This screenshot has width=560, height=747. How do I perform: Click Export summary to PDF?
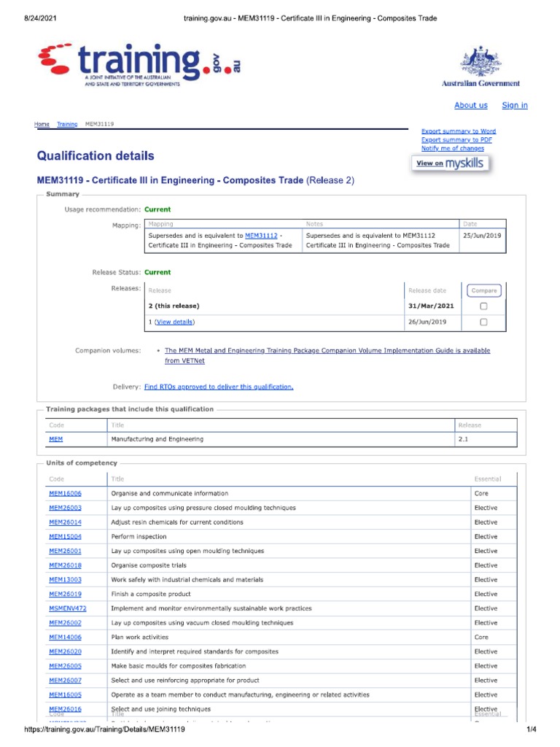click(456, 139)
